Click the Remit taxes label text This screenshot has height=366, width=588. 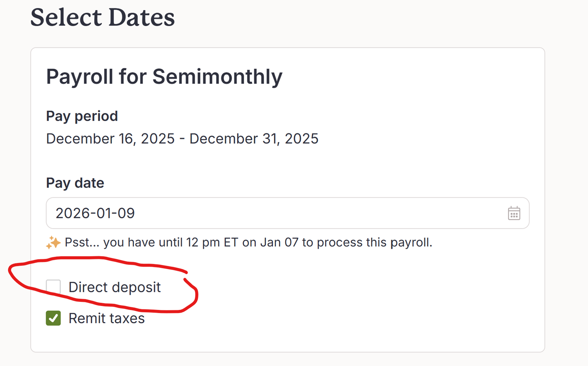(x=106, y=318)
